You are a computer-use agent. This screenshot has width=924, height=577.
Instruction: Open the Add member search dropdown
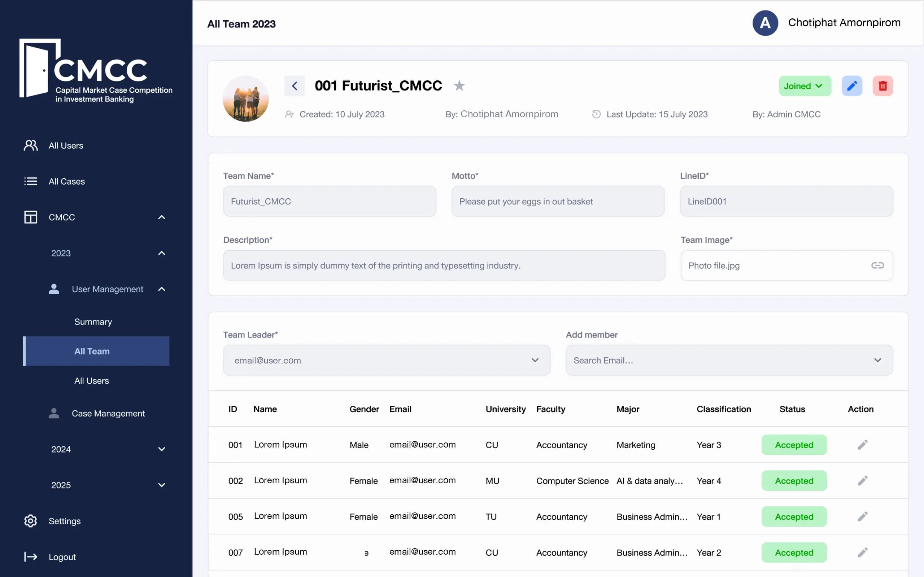tap(729, 360)
